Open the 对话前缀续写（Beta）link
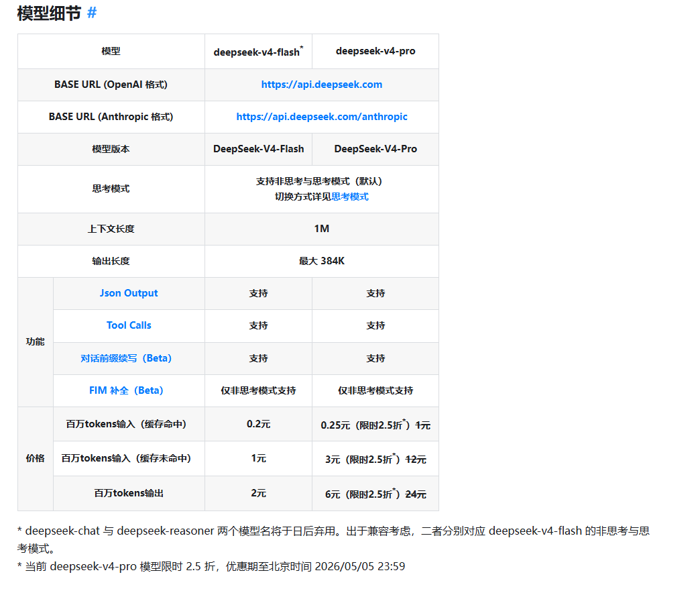The image size is (700, 591). pyautogui.click(x=126, y=358)
